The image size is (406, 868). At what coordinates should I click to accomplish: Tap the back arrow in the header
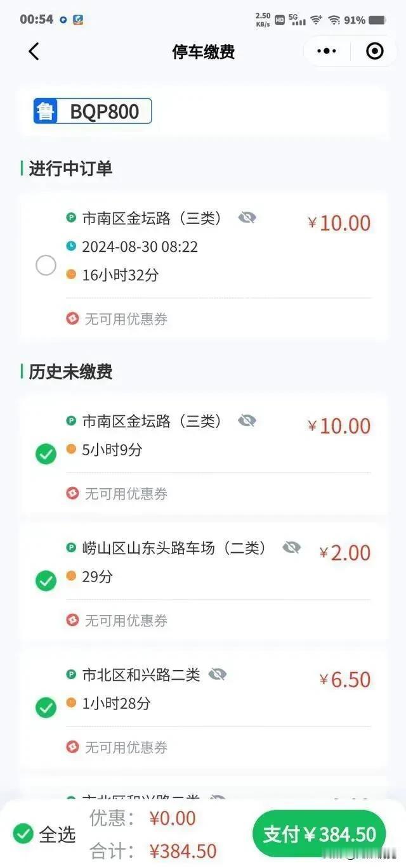pyautogui.click(x=34, y=51)
